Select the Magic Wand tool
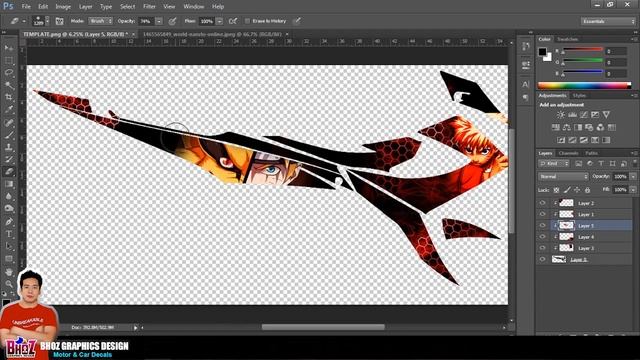This screenshot has height=360, width=640. click(9, 85)
